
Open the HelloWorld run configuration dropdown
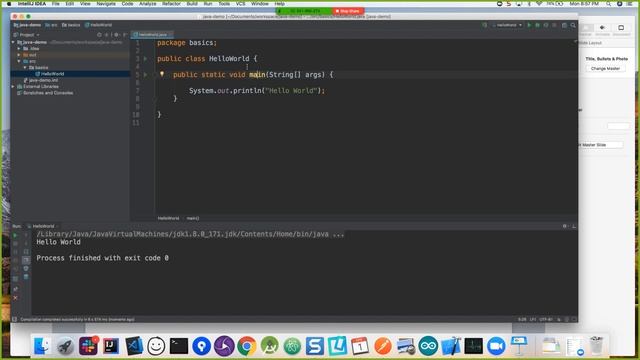(507, 25)
